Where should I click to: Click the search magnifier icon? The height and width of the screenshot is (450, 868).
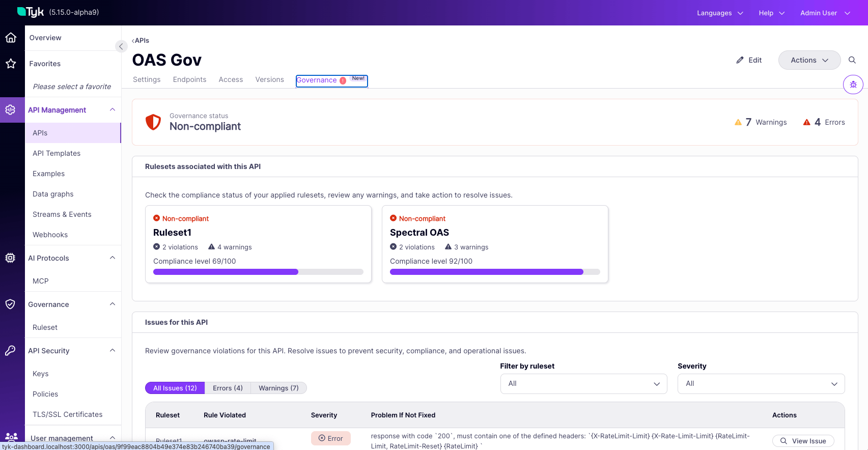pos(852,60)
